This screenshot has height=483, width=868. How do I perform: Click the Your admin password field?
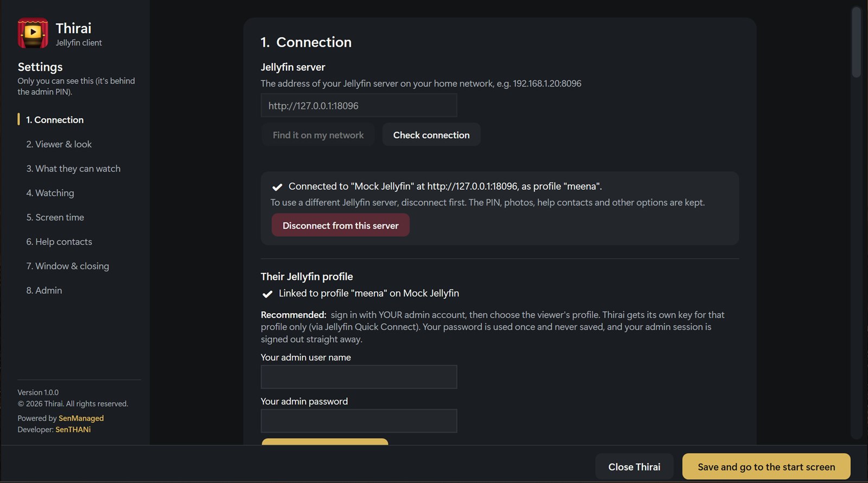pos(359,421)
